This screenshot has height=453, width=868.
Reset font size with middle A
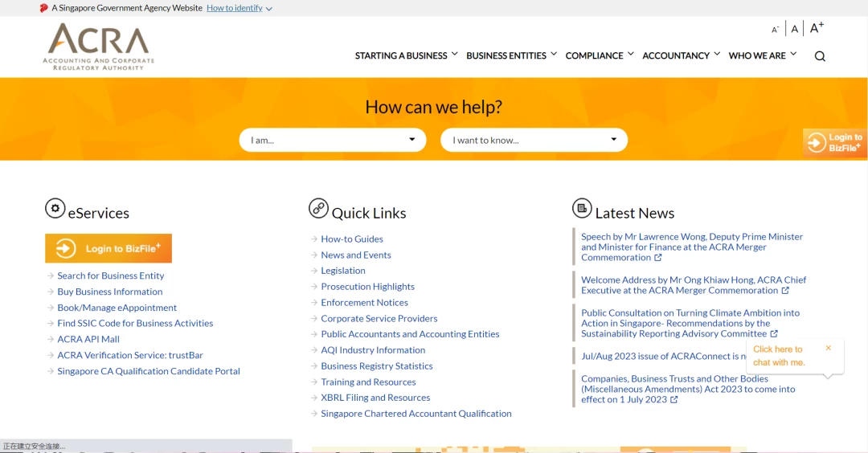tap(794, 29)
